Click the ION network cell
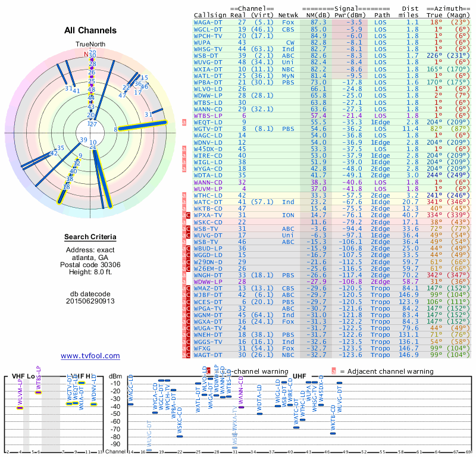The image size is (476, 457). point(288,215)
